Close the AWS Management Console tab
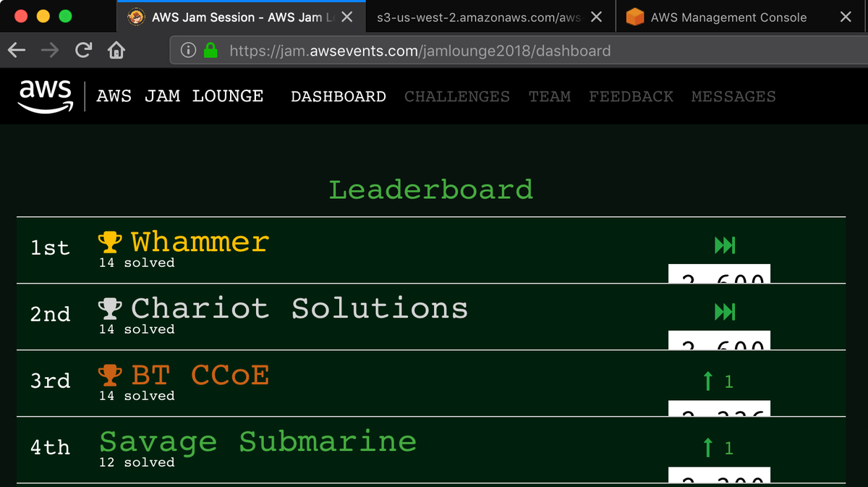 pyautogui.click(x=846, y=17)
